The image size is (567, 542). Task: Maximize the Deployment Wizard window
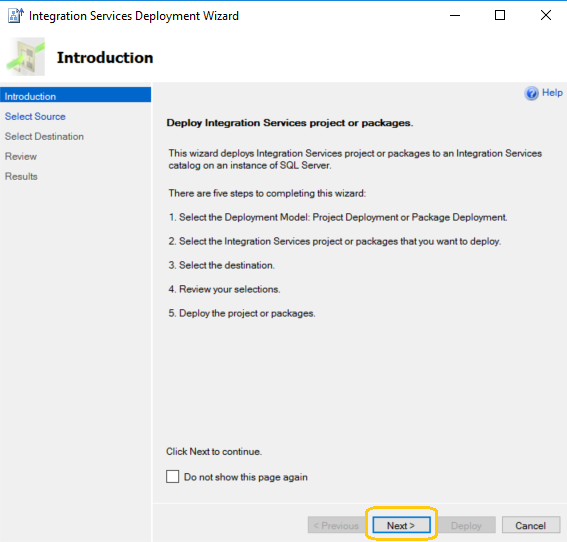pos(500,15)
